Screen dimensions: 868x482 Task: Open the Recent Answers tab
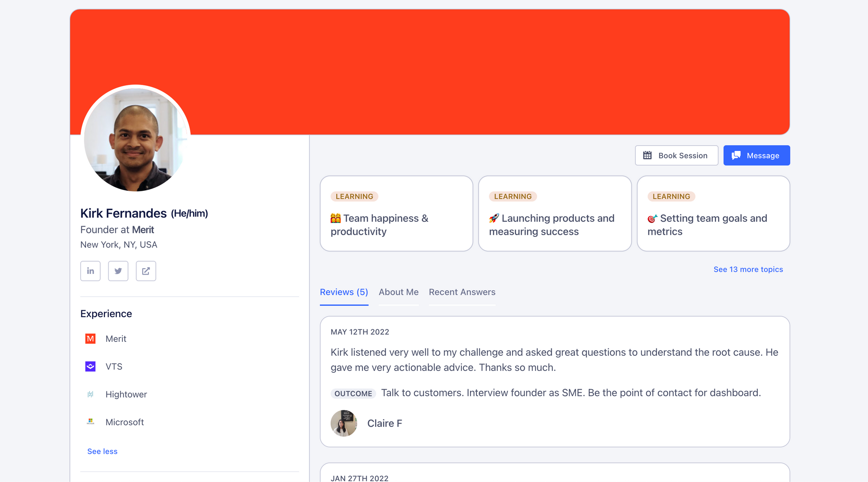462,292
